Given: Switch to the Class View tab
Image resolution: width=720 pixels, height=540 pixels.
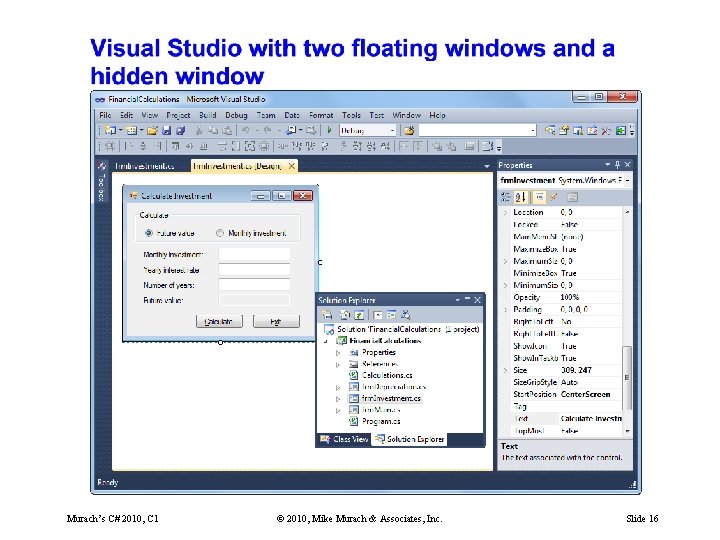Looking at the screenshot, I should click(x=344, y=439).
